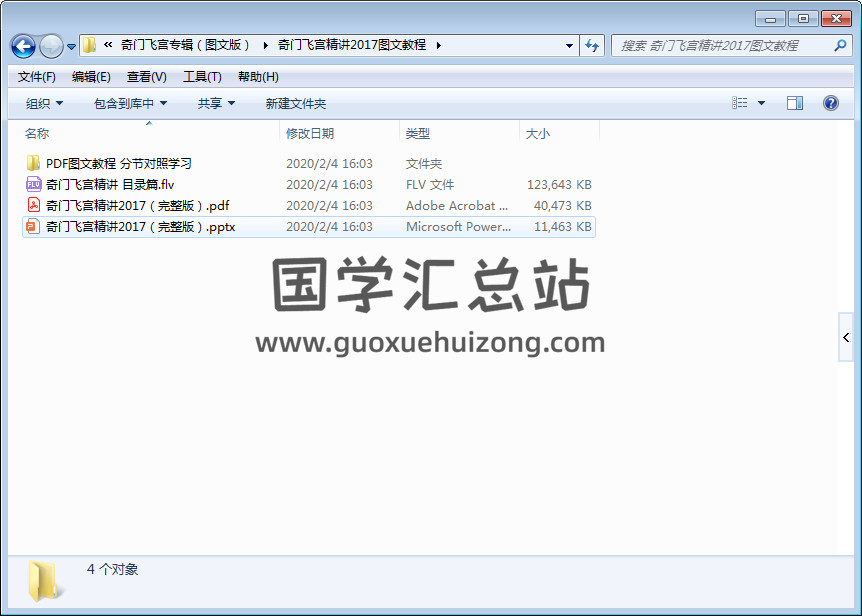Expand hidden path levels via « chevron
862x616 pixels.
coord(108,45)
